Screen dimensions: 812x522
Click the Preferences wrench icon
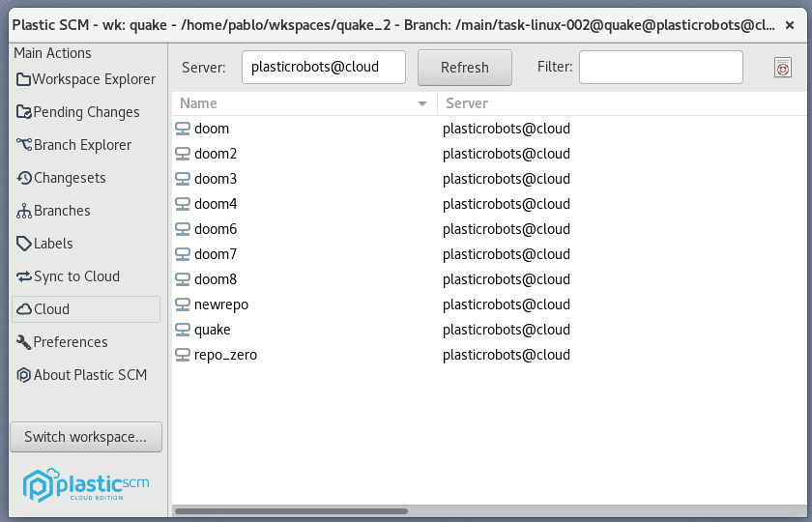[24, 342]
